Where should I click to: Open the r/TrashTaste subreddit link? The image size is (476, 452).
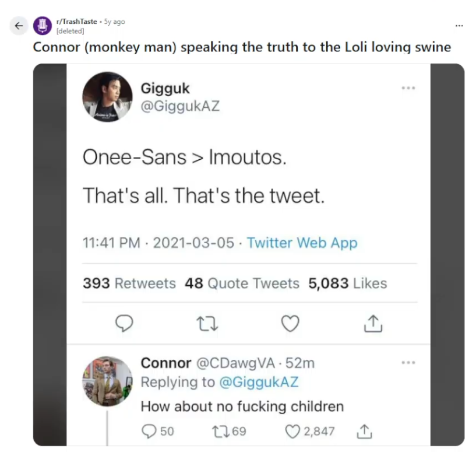click(76, 22)
